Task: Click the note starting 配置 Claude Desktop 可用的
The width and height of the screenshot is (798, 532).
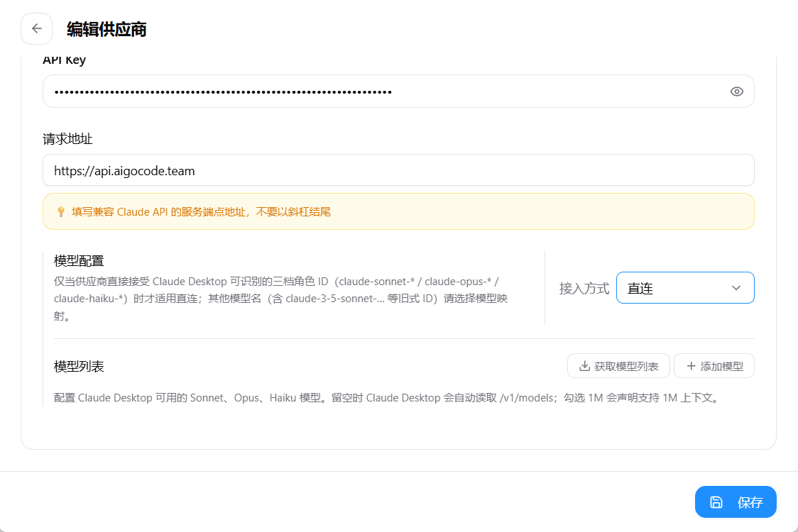Action: point(388,398)
